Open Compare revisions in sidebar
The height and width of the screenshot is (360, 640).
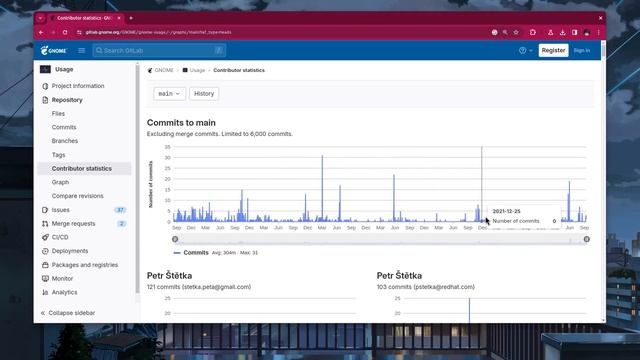tap(78, 196)
